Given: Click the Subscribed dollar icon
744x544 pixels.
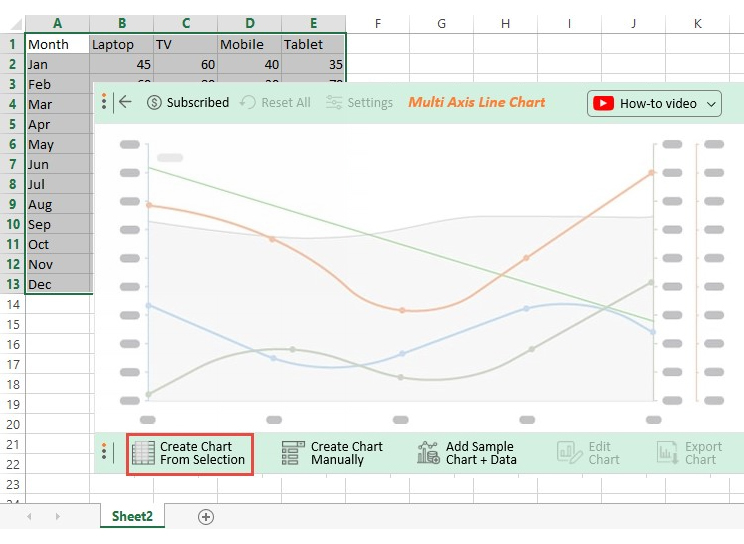Looking at the screenshot, I should 154,102.
